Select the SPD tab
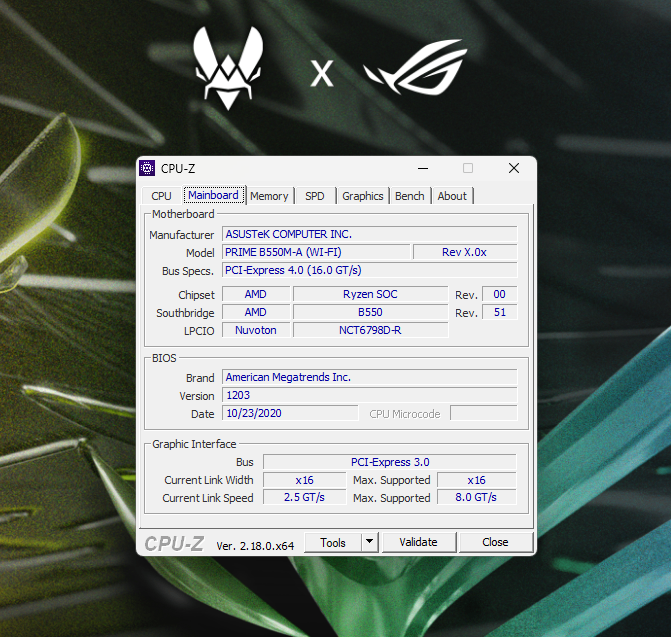 [314, 196]
